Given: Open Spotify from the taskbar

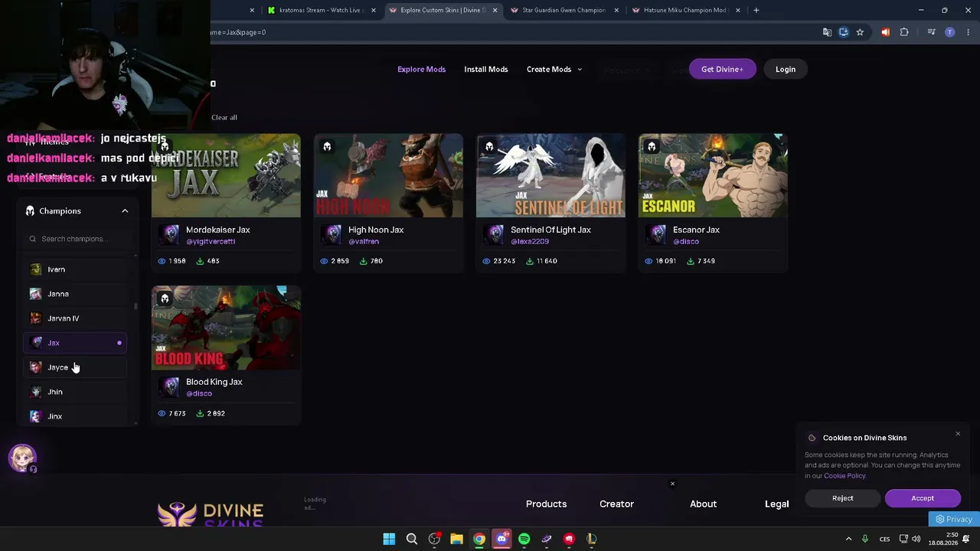Looking at the screenshot, I should (524, 539).
